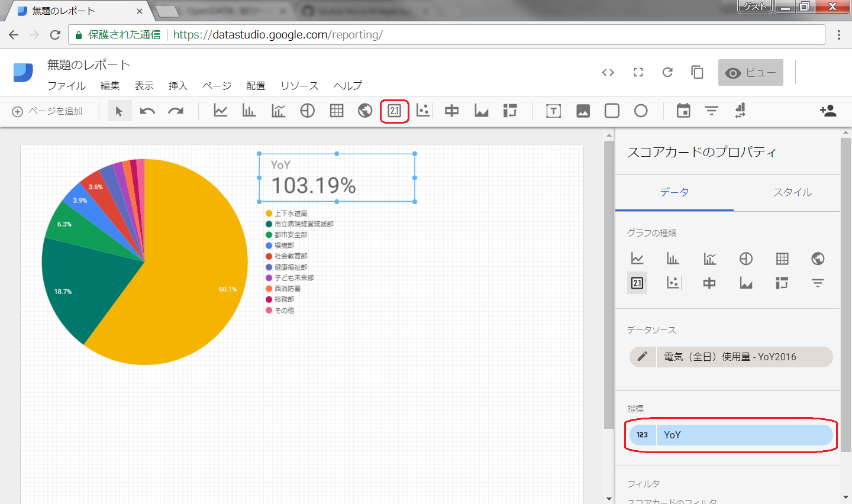Click ページを追加 to add page
This screenshot has height=504, width=852.
pos(47,111)
